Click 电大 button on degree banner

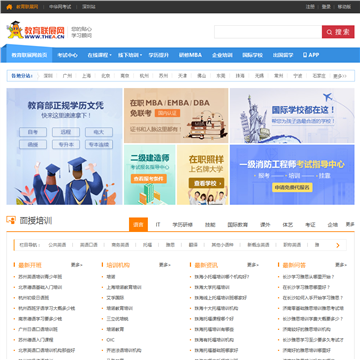coord(99,132)
